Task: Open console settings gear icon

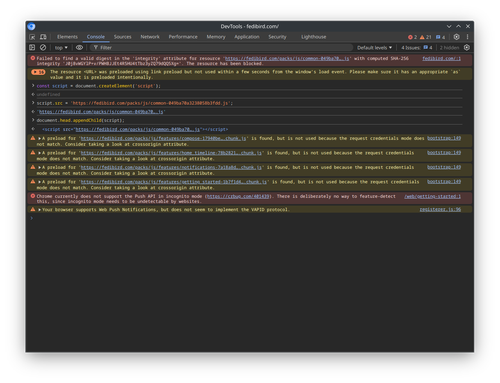Action: click(467, 48)
